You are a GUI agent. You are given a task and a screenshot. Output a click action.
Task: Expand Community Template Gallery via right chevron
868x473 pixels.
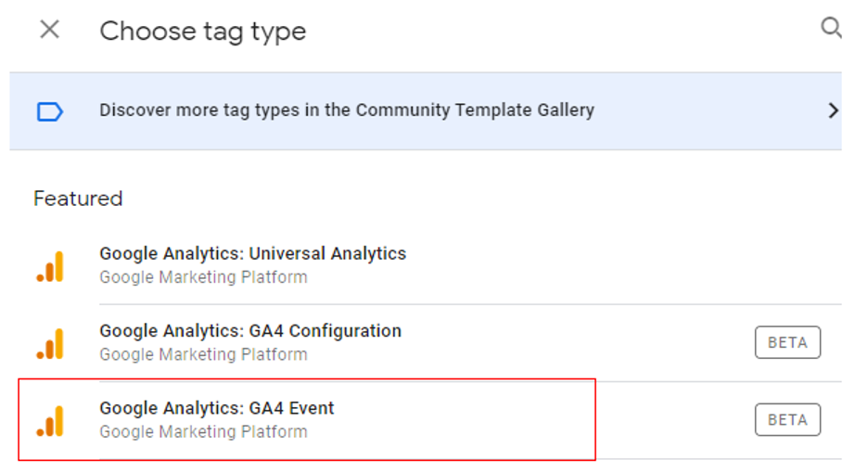(x=832, y=111)
